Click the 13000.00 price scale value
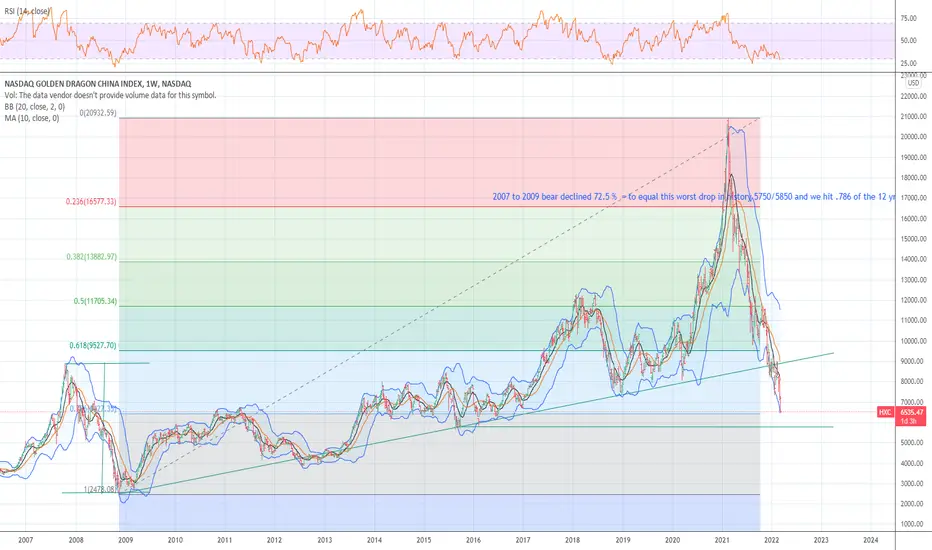The height and width of the screenshot is (550, 932). pos(914,279)
